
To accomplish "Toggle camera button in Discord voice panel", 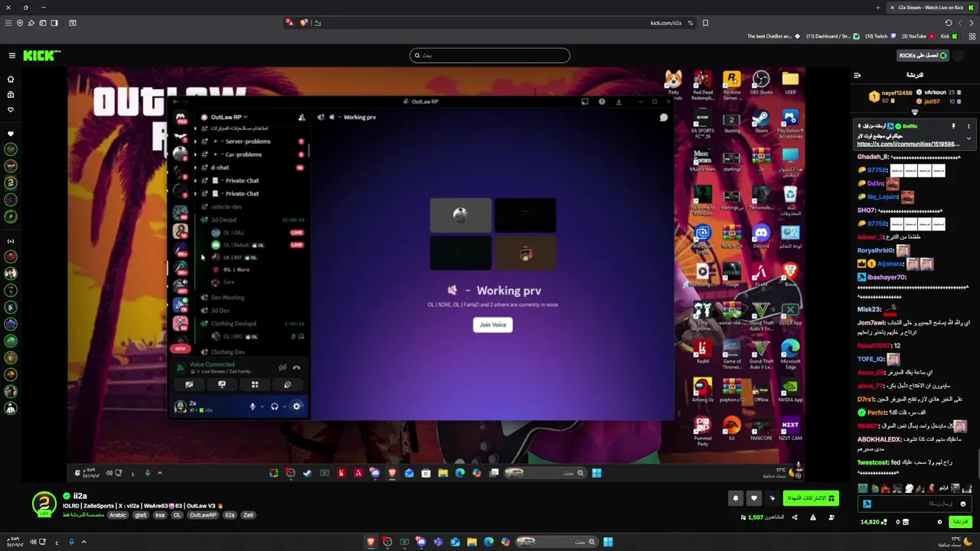I will tap(189, 385).
